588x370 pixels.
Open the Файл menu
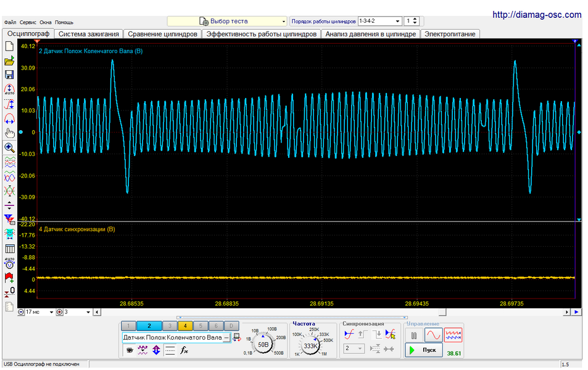pos(10,22)
